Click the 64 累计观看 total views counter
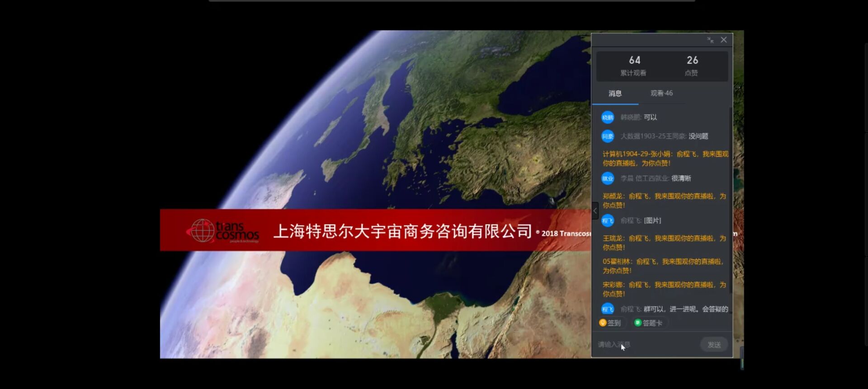 (634, 66)
